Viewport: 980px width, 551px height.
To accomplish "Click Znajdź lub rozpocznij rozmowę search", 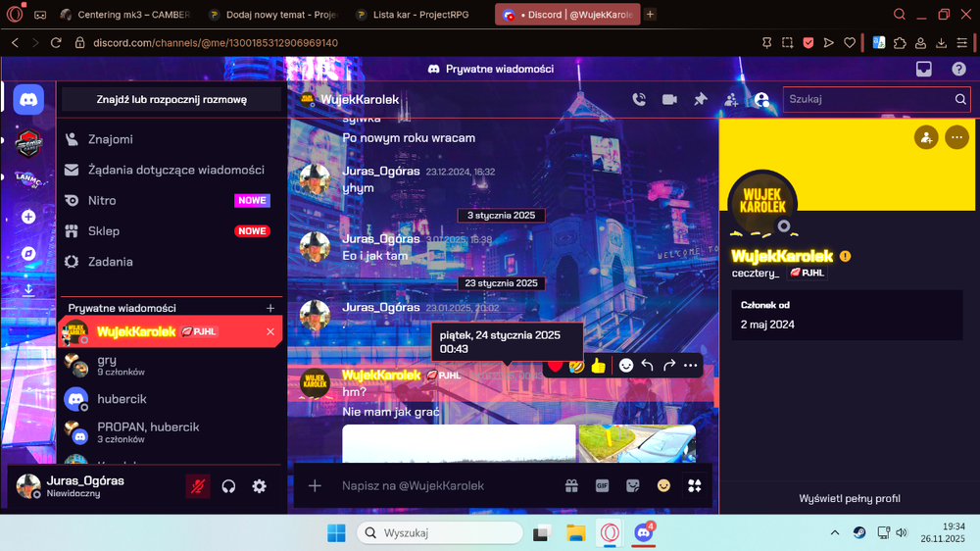I will pos(171,99).
